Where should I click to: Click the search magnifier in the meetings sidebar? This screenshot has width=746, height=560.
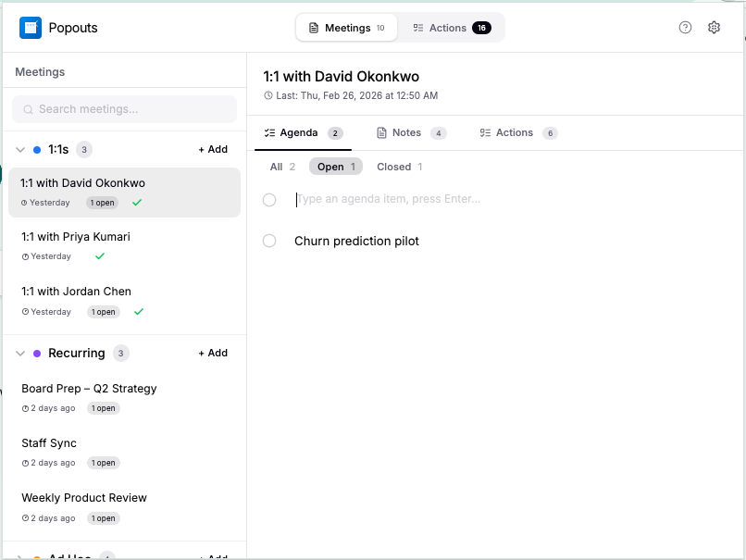click(x=30, y=109)
